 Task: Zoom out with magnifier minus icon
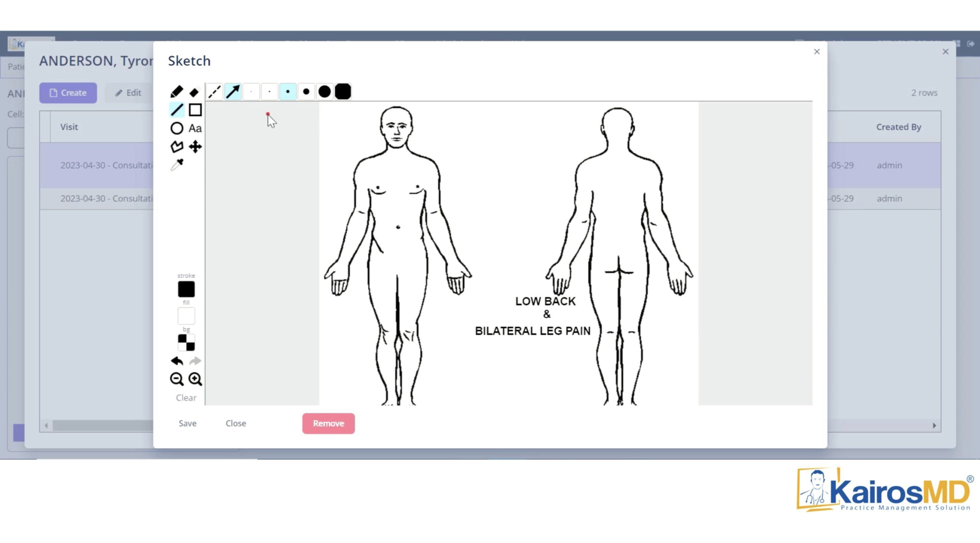click(176, 378)
